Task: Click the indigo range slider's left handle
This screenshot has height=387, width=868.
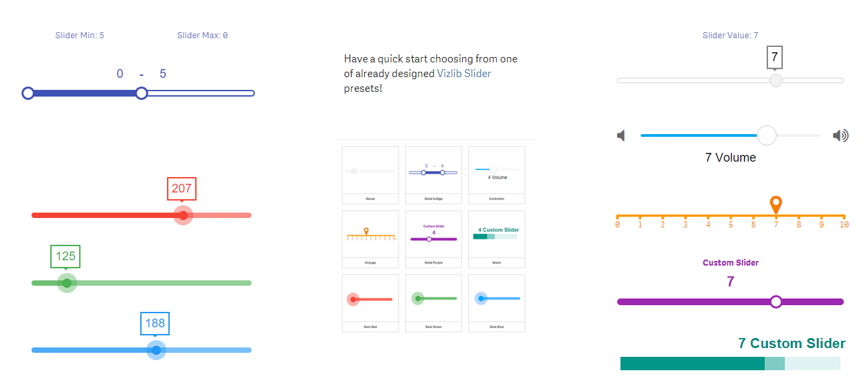Action: coord(28,93)
